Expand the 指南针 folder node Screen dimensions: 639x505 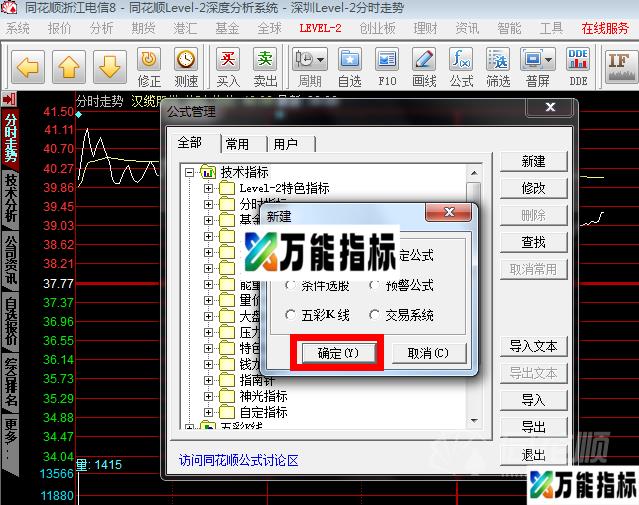pos(208,380)
